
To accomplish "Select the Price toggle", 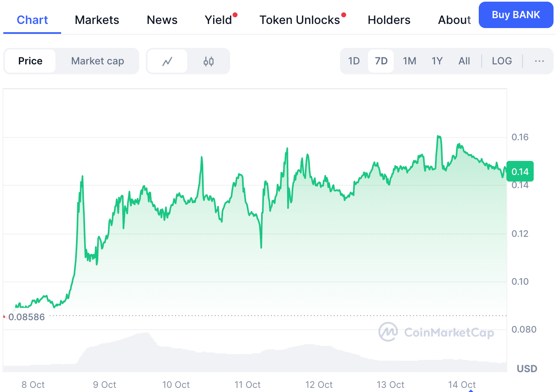I will pyautogui.click(x=30, y=61).
